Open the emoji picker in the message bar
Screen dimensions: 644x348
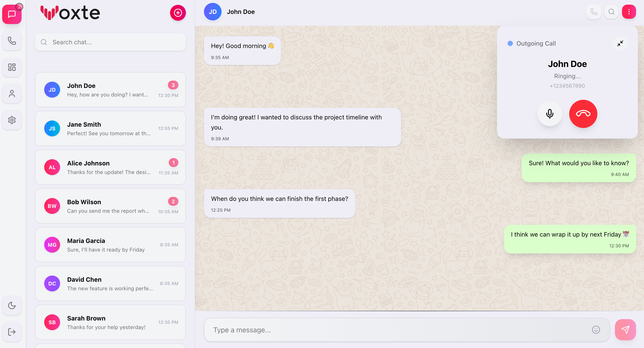(596, 330)
